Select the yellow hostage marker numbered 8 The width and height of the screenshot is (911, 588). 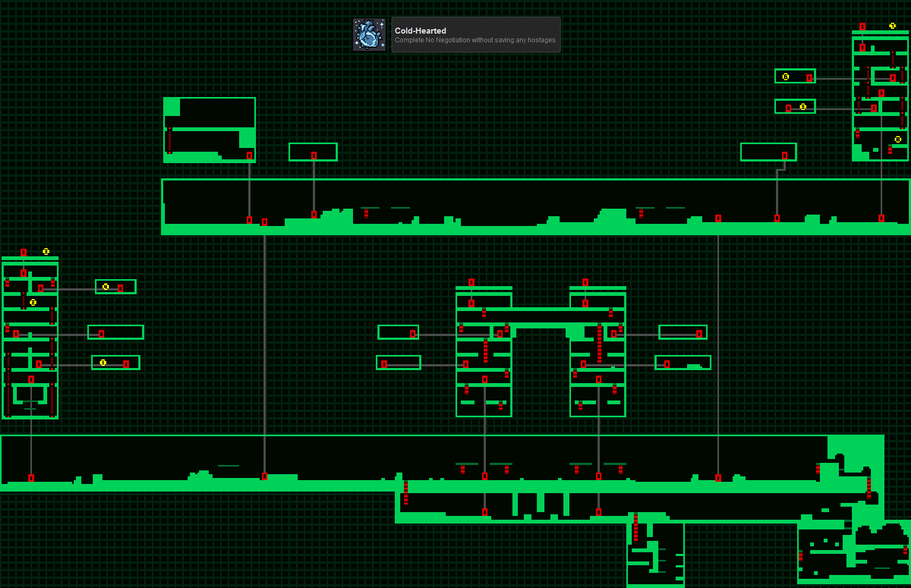click(898, 139)
